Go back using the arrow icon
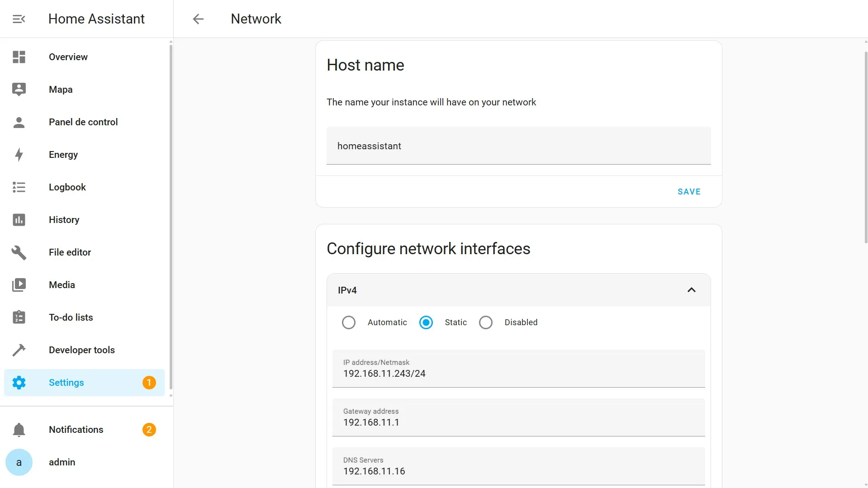Viewport: 868px width, 488px height. (198, 19)
